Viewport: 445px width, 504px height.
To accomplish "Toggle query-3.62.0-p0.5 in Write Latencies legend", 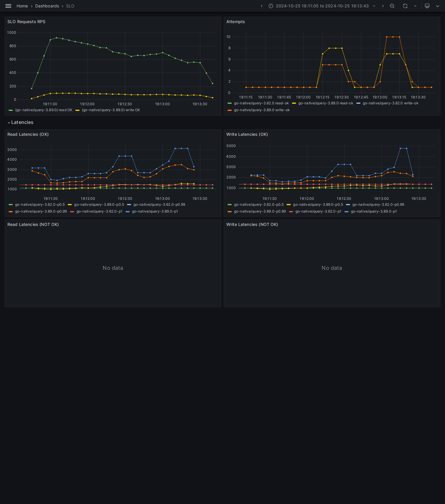I will 259,205.
